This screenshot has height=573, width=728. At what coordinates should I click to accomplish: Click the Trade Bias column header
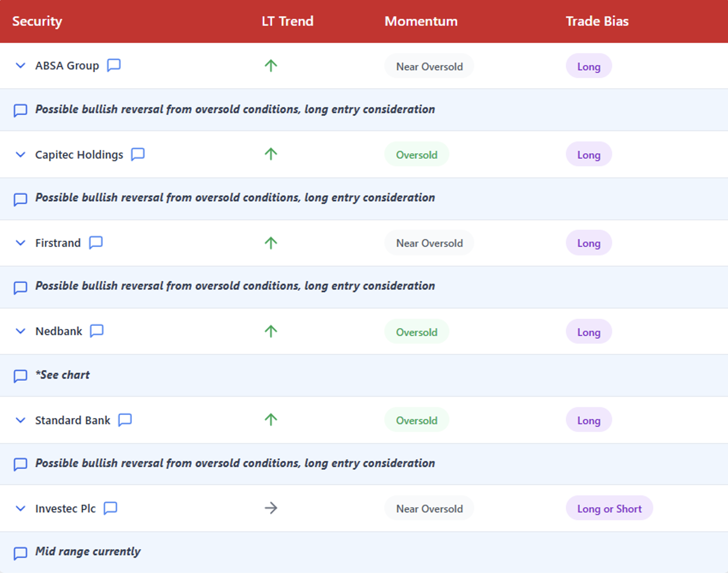tap(597, 21)
